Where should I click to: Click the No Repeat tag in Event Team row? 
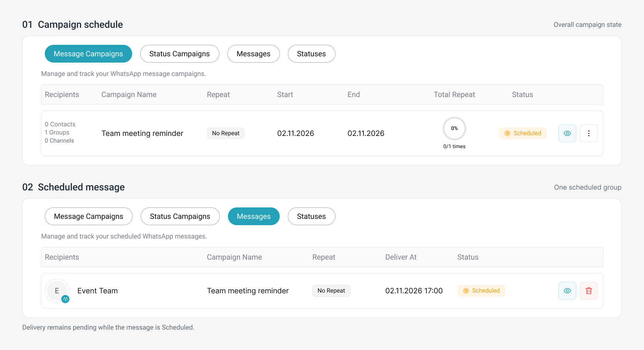click(331, 291)
